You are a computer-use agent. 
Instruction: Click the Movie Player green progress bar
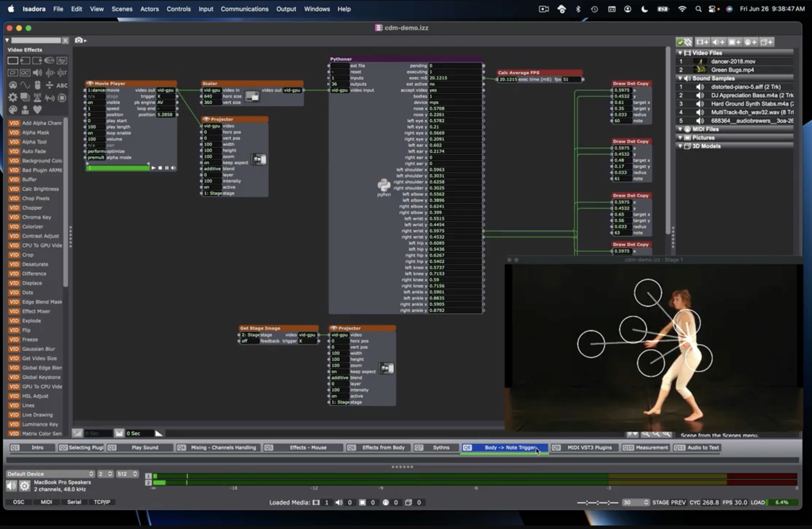coord(118,168)
